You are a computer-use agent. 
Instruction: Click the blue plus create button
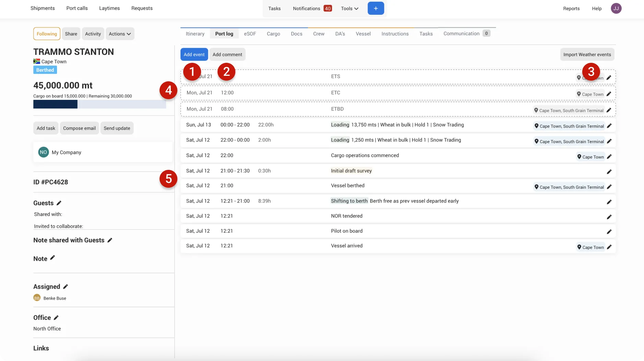[x=376, y=8]
